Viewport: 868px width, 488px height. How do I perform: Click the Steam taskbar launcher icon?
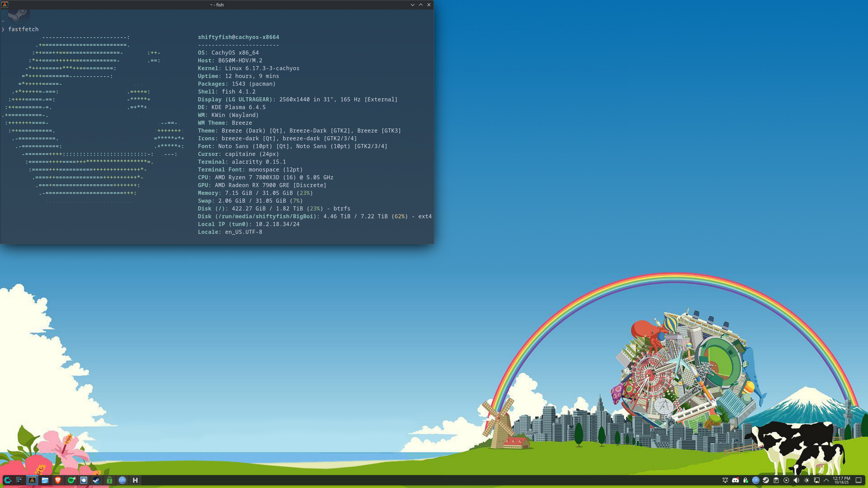97,480
